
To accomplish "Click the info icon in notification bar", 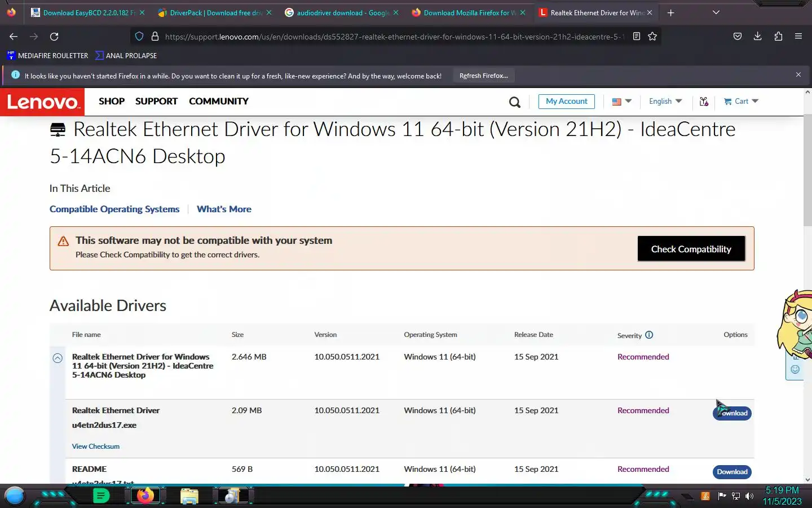I will point(15,75).
